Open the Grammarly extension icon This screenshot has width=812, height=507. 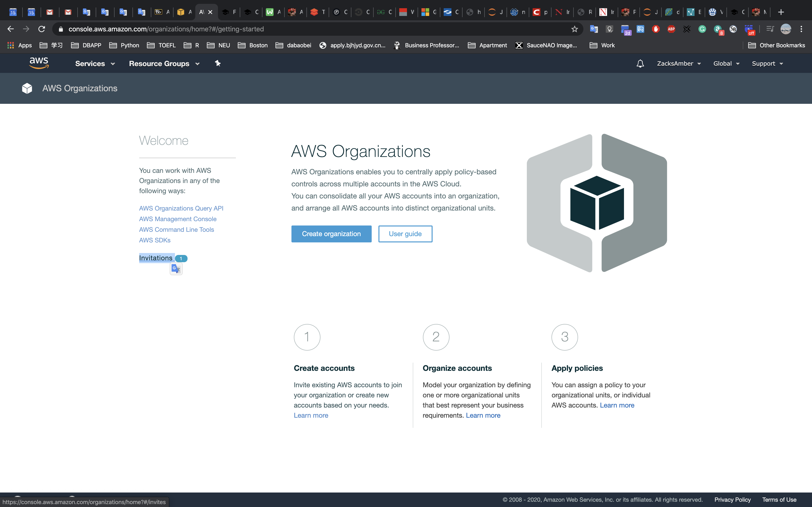click(702, 29)
